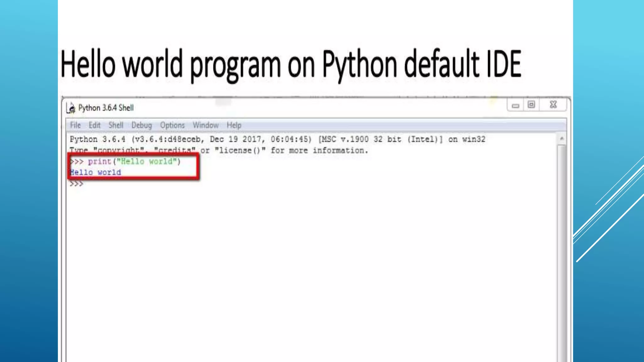Click the 'for more information.' text line
Image resolution: width=644 pixels, height=362 pixels.
(x=319, y=151)
